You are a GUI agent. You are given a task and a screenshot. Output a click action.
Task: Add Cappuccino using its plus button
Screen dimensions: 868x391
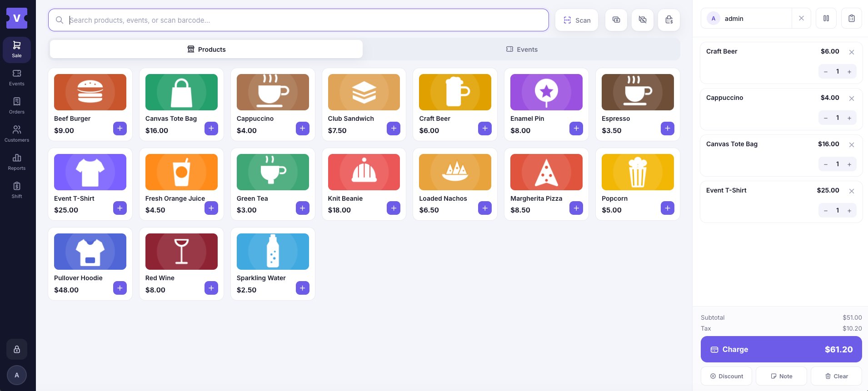click(303, 129)
